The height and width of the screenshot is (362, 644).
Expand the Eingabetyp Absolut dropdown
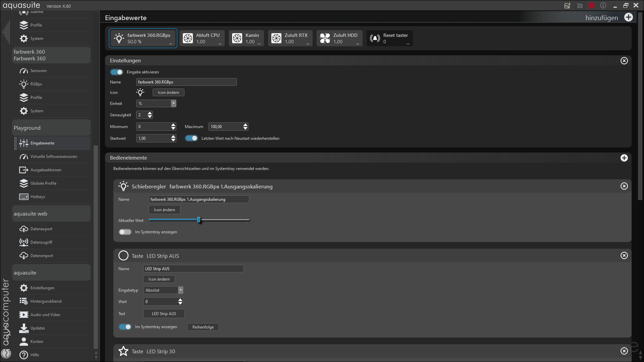pyautogui.click(x=180, y=290)
